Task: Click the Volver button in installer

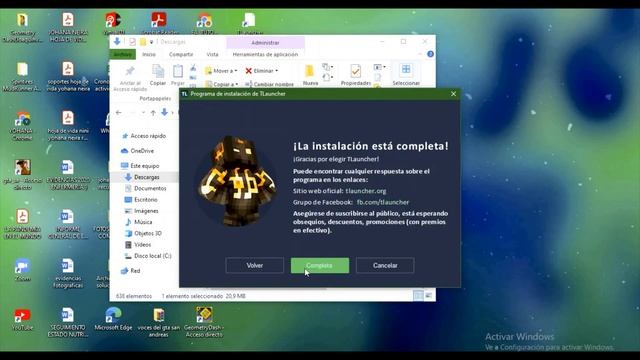Action: coord(254,265)
